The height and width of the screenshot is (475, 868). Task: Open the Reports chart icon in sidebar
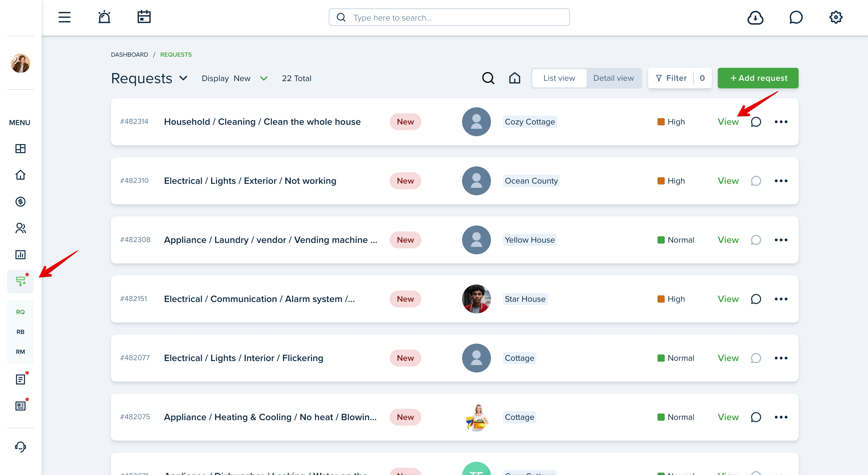(20, 254)
